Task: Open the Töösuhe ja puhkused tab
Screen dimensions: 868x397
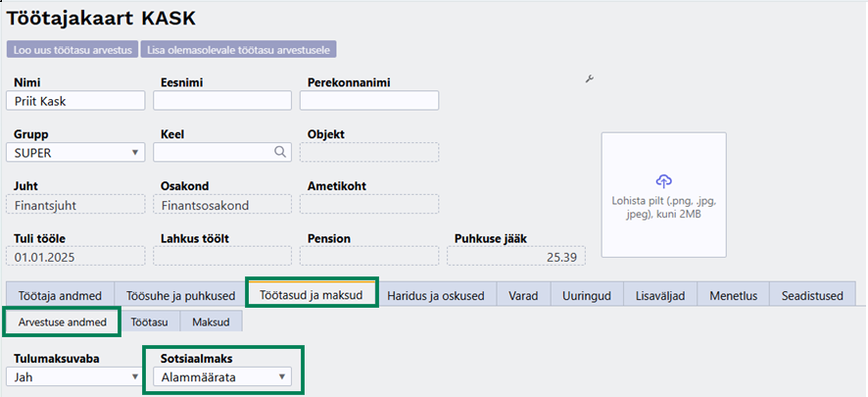Action: [x=179, y=294]
